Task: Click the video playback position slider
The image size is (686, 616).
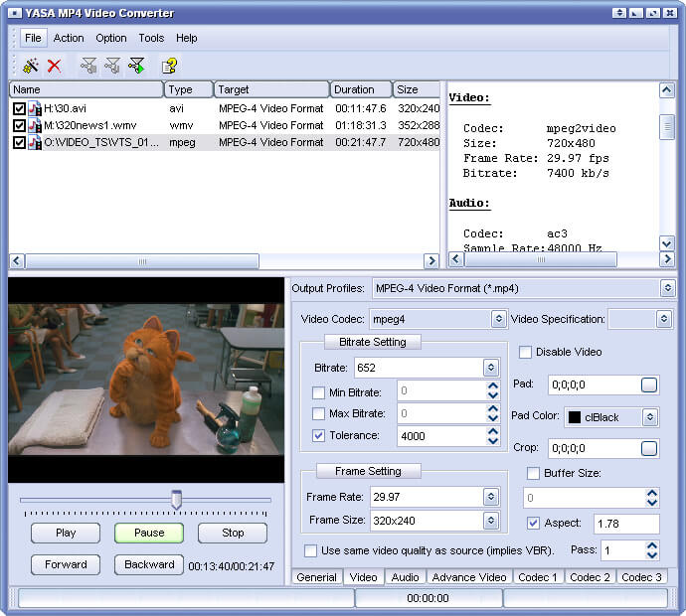Action: point(176,499)
